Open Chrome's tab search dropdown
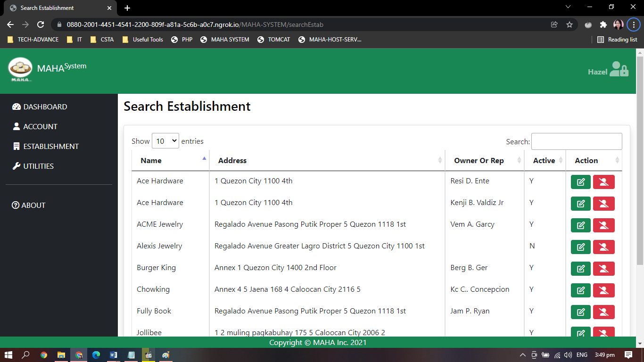Screen dimensions: 644x362 click(568, 7)
